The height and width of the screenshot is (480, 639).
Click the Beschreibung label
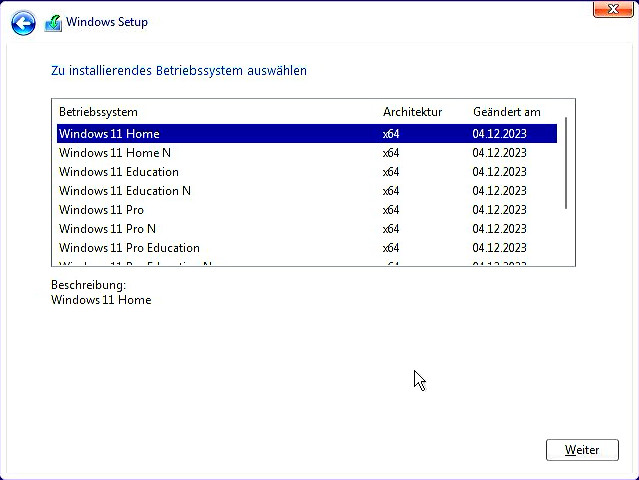click(88, 285)
